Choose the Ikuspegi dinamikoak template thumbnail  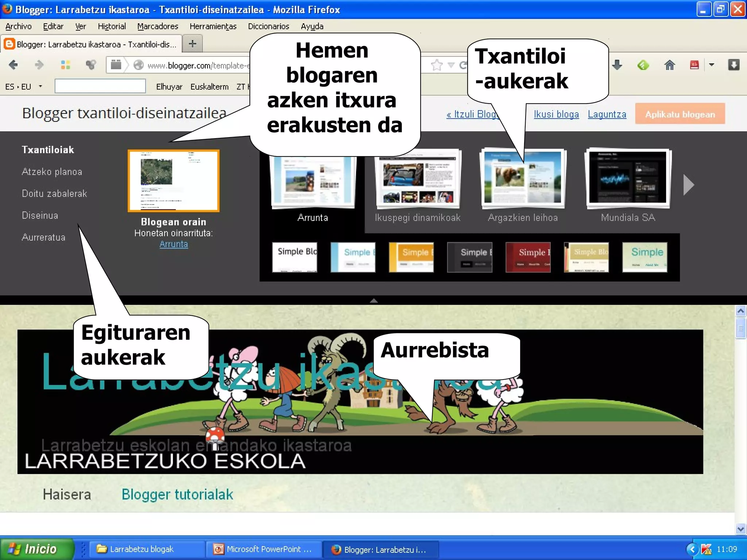click(418, 178)
